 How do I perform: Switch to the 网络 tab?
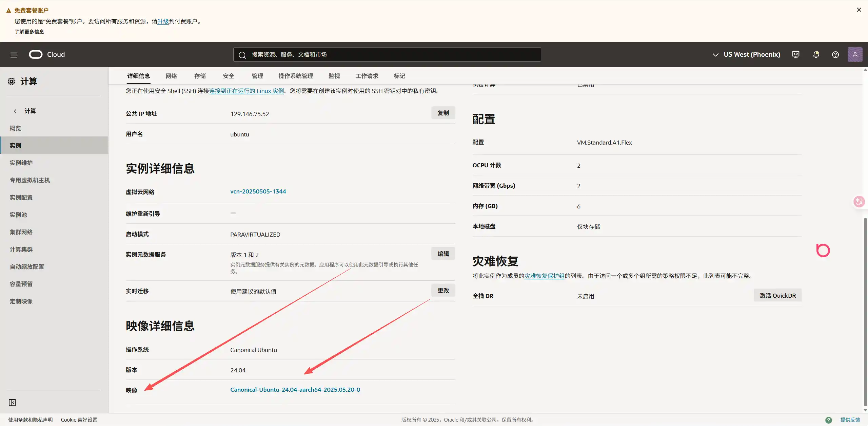click(171, 76)
